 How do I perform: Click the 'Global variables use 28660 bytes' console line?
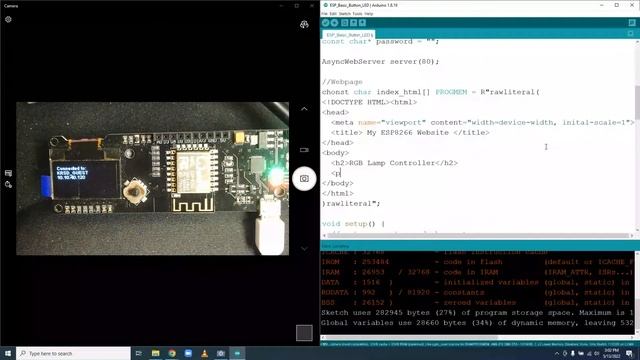[x=478, y=323]
